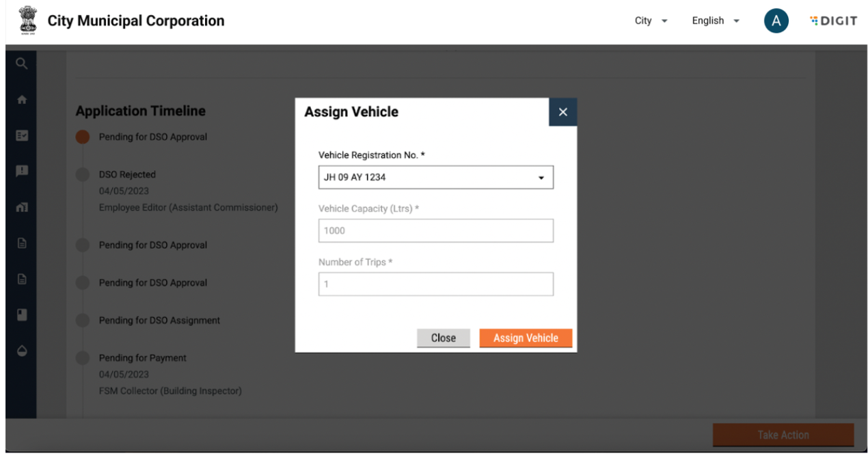This screenshot has width=868, height=458.
Task: Click the Take Action button
Action: [783, 435]
